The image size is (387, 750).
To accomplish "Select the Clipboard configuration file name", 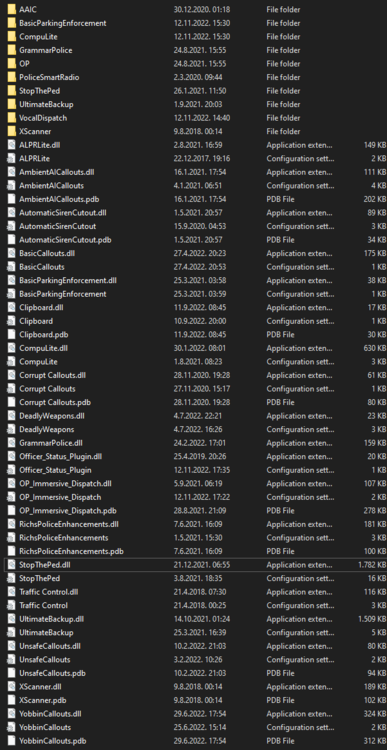I will point(36,321).
